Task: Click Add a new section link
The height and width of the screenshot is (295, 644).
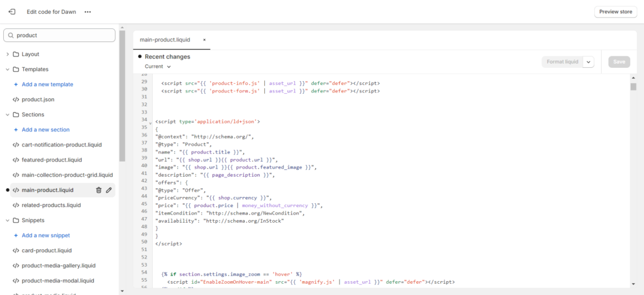Action: (x=45, y=130)
